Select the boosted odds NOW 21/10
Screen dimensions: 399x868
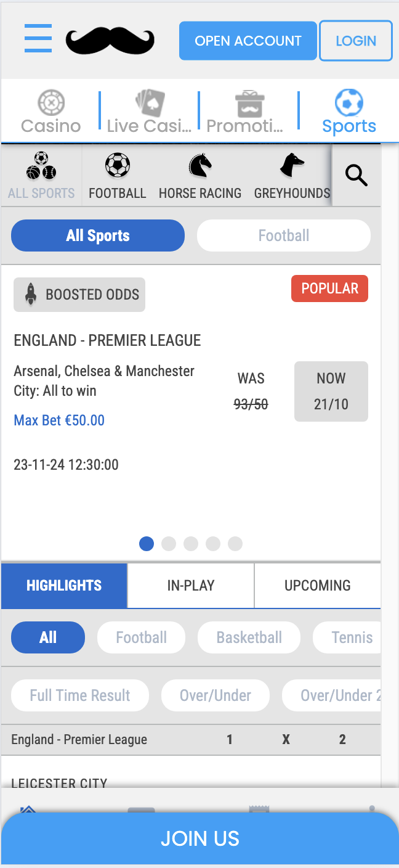click(331, 391)
